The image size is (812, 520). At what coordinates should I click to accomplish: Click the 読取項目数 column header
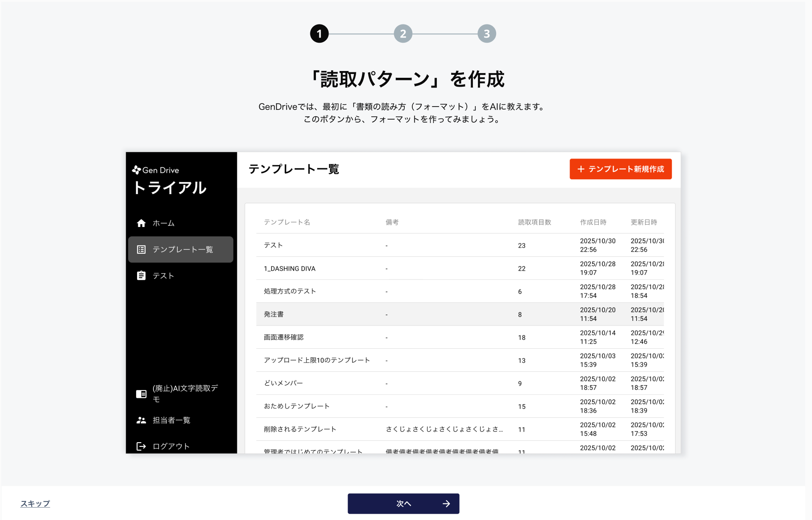point(535,222)
